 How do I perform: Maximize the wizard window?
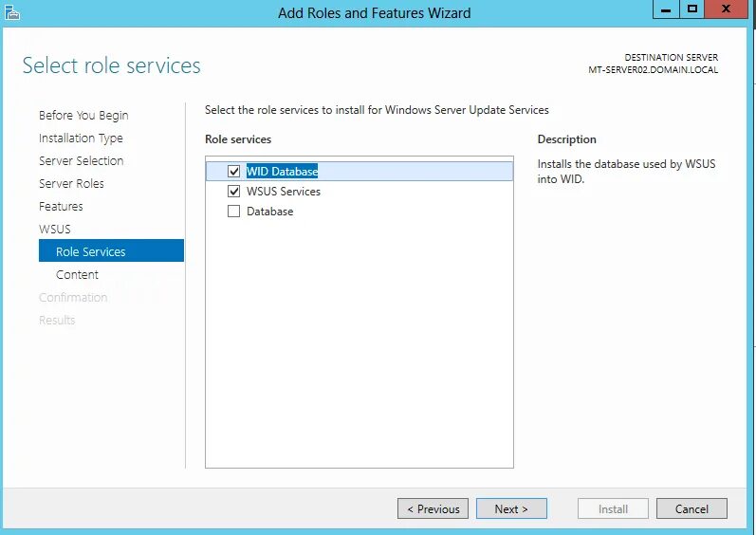pos(692,9)
